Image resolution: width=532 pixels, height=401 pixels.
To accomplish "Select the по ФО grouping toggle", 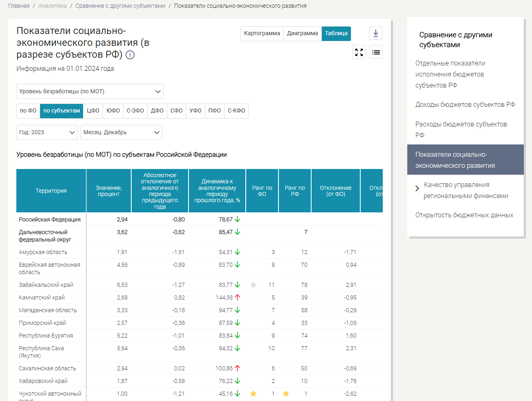I will 28,111.
